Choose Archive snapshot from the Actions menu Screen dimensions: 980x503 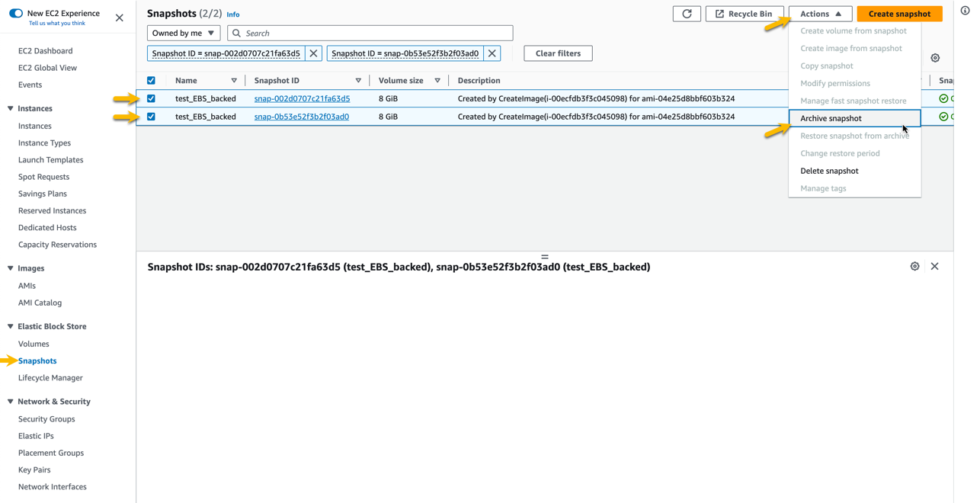click(x=831, y=118)
